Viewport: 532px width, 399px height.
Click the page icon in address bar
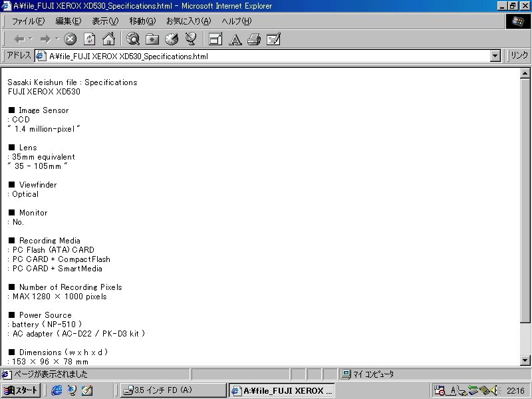click(x=41, y=56)
